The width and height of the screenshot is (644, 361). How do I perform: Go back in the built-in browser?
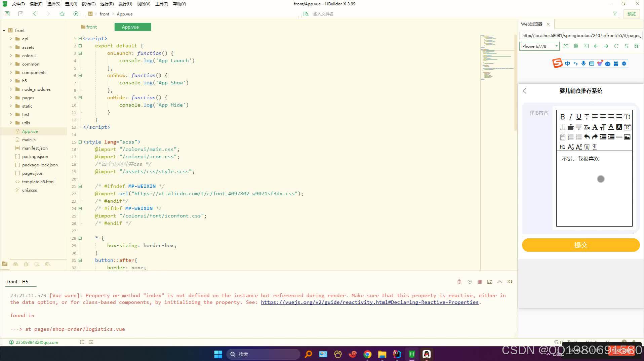pyautogui.click(x=596, y=46)
